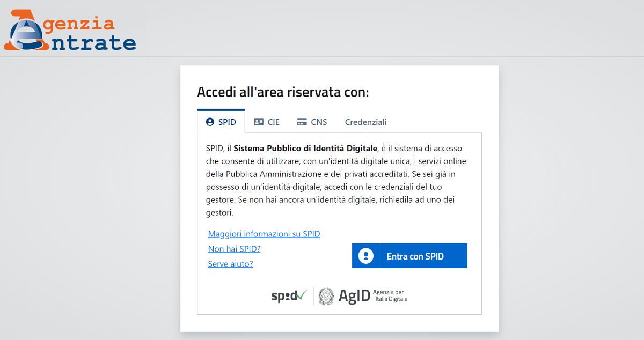Click the bold Sistema Pubblico di Identità Digitale text
Screen dimensions: 644x340
[305, 149]
